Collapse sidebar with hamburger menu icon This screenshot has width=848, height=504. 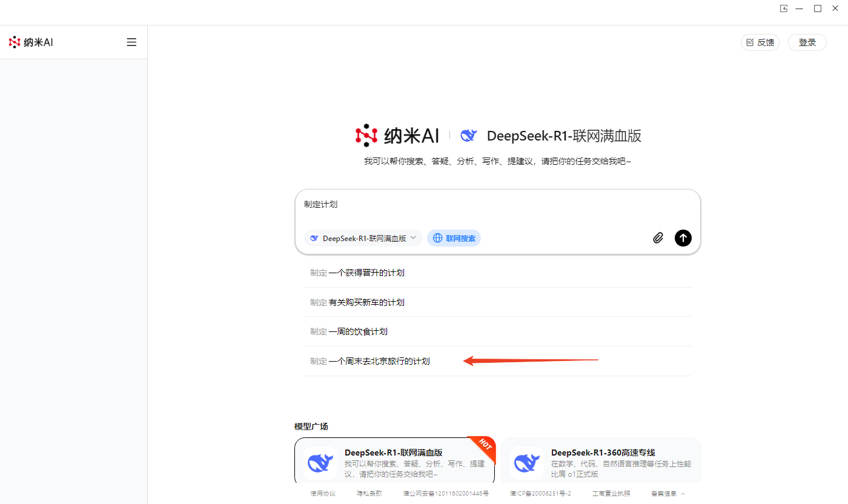coord(131,42)
